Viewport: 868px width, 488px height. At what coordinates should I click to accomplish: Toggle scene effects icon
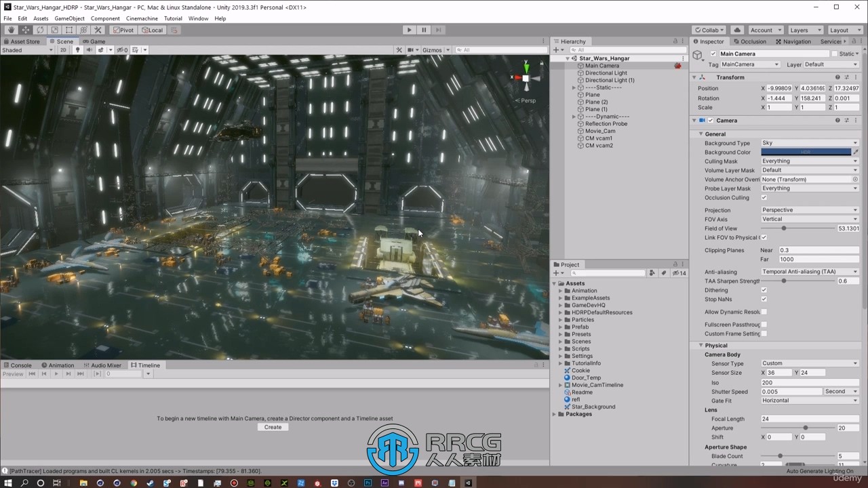[101, 50]
